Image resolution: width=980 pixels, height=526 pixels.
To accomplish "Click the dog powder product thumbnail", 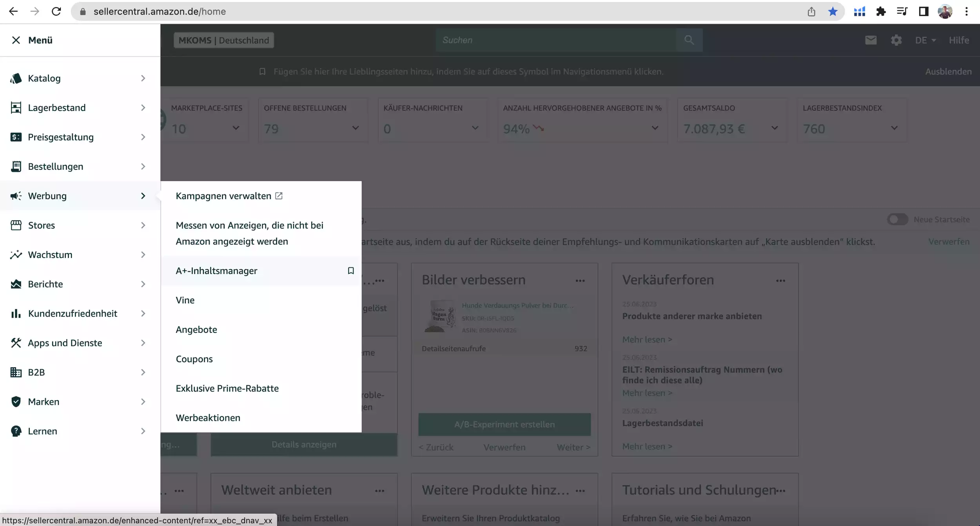I will (x=441, y=316).
